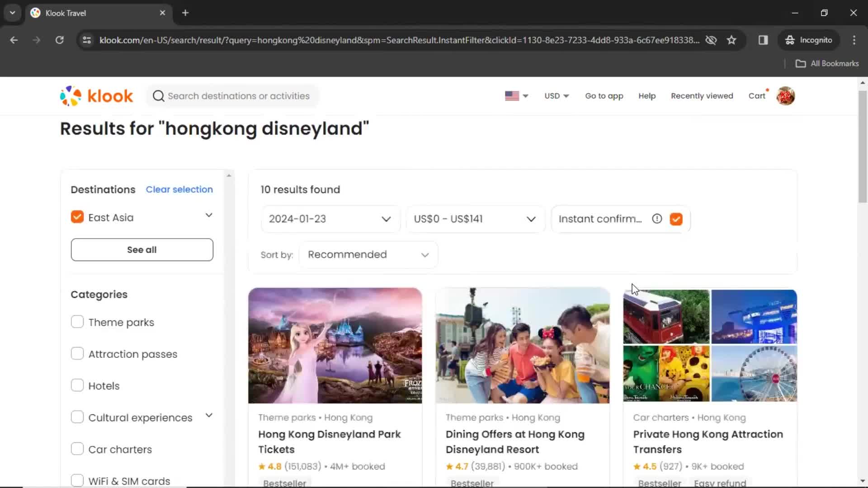View site information icon in address bar
This screenshot has height=488, width=868.
[x=87, y=40]
